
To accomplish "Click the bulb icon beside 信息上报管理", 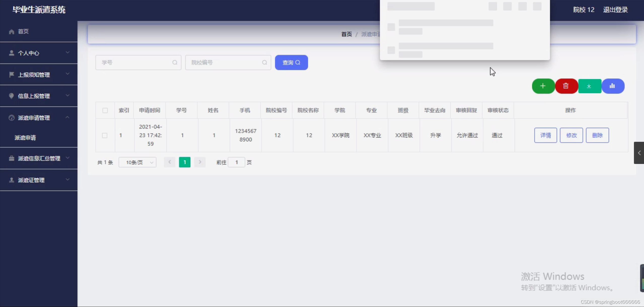I will [x=12, y=96].
